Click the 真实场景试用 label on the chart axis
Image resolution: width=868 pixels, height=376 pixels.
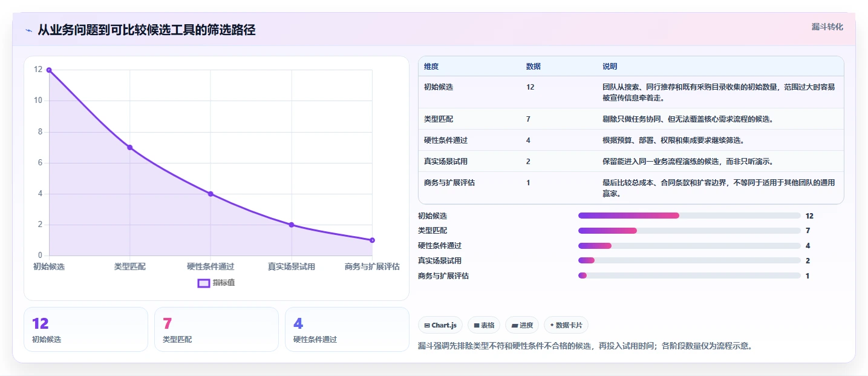(291, 266)
